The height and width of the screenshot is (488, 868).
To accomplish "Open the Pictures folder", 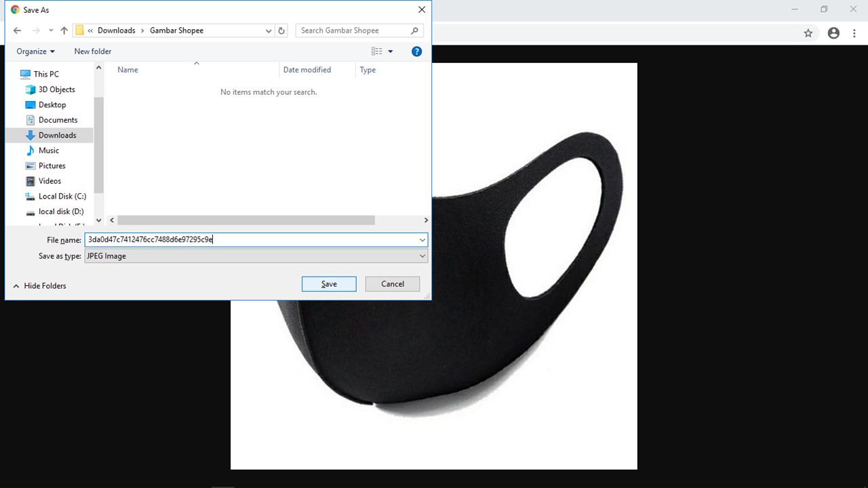I will tap(52, 166).
